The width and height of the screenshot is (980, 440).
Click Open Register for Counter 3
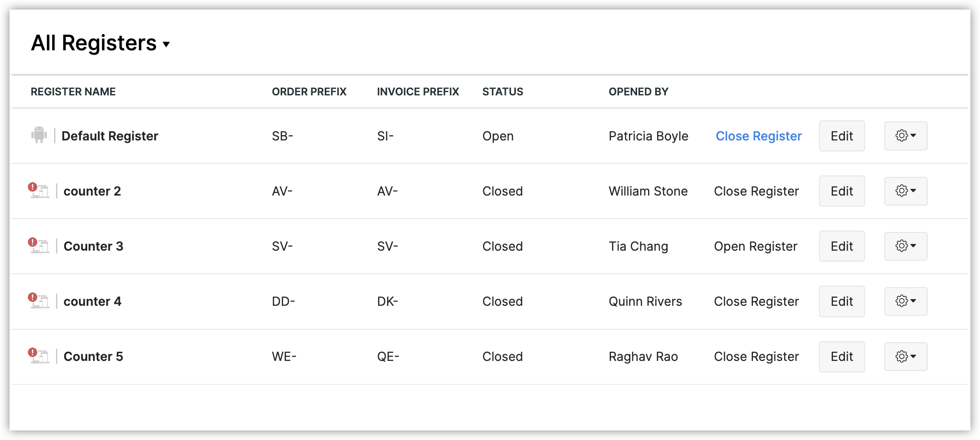(x=755, y=246)
